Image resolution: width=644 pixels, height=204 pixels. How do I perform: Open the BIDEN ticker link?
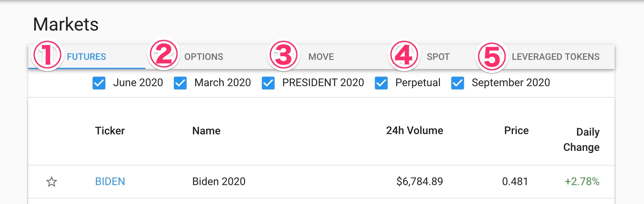tap(110, 182)
